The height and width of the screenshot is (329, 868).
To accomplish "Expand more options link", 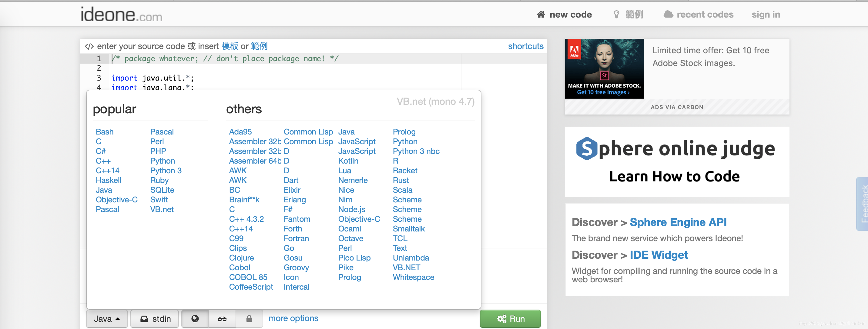I will coord(293,318).
